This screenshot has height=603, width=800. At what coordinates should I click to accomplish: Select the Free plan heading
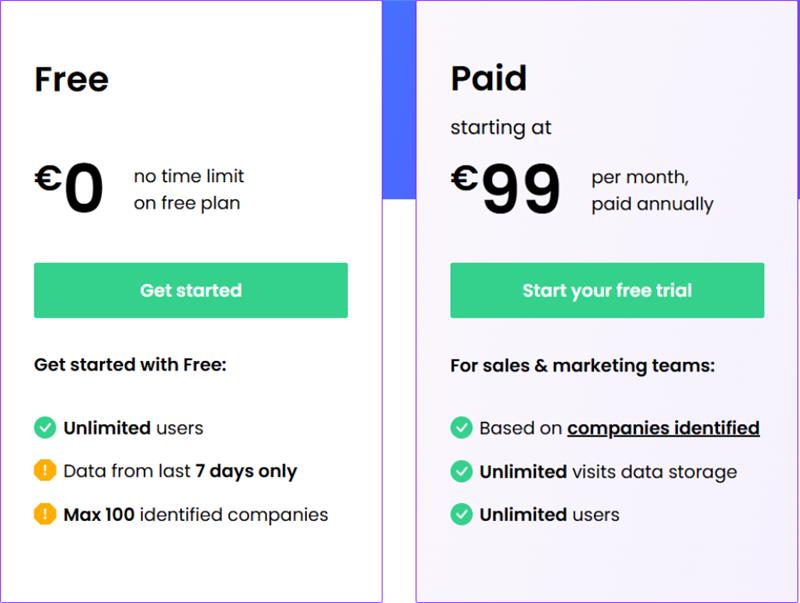(x=73, y=78)
